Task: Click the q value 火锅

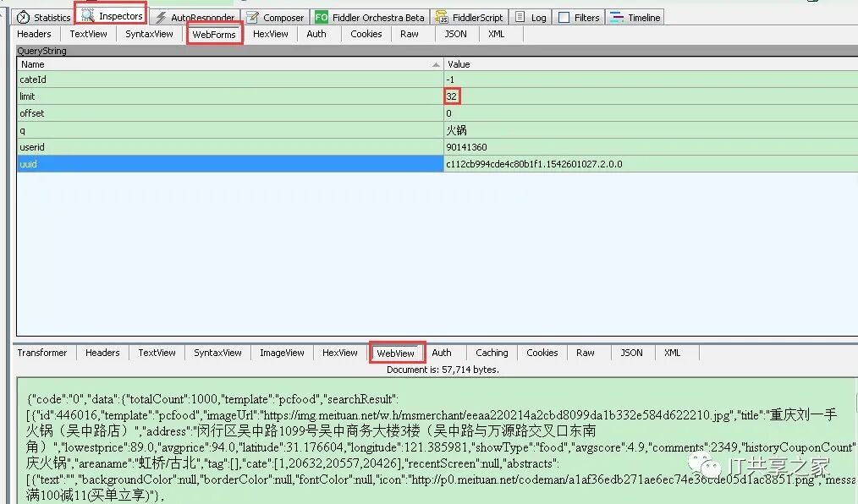Action: 456,130
